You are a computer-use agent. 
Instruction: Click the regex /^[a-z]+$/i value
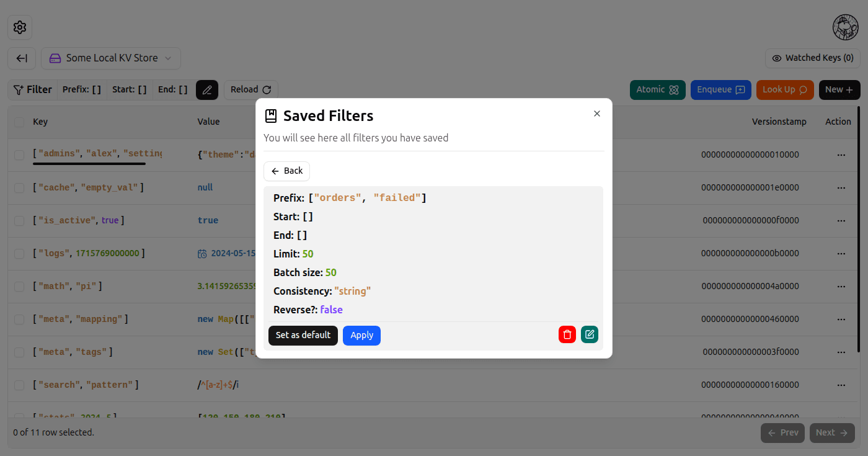click(x=218, y=385)
